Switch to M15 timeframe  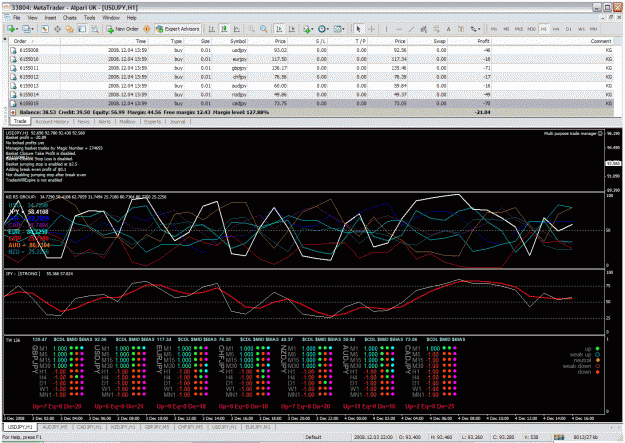(519, 29)
